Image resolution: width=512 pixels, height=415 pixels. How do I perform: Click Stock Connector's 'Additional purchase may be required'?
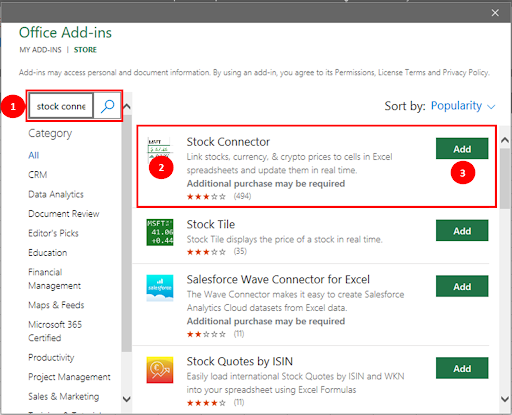click(x=266, y=184)
